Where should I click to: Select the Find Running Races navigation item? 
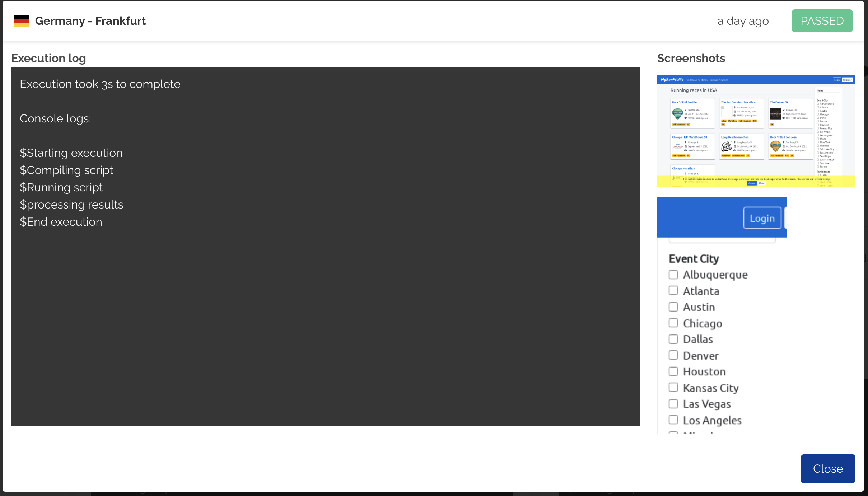697,80
